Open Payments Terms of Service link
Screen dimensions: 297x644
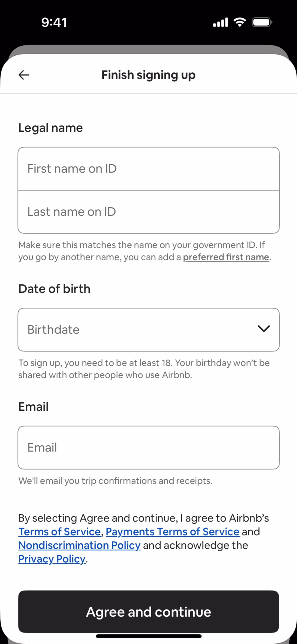click(173, 532)
